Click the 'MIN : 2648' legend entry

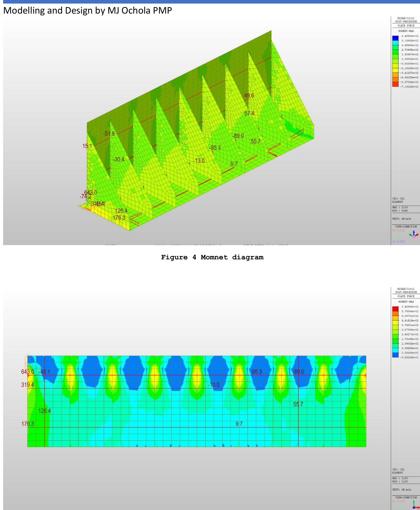(x=400, y=211)
